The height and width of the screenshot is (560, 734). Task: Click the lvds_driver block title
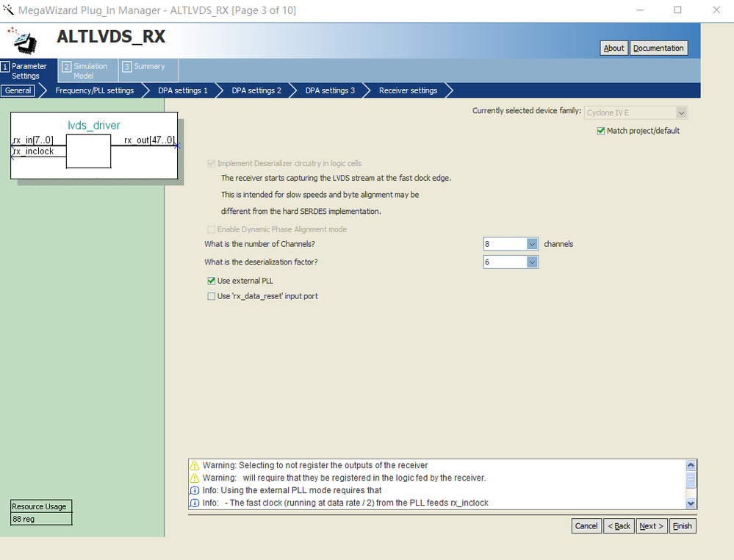click(94, 125)
